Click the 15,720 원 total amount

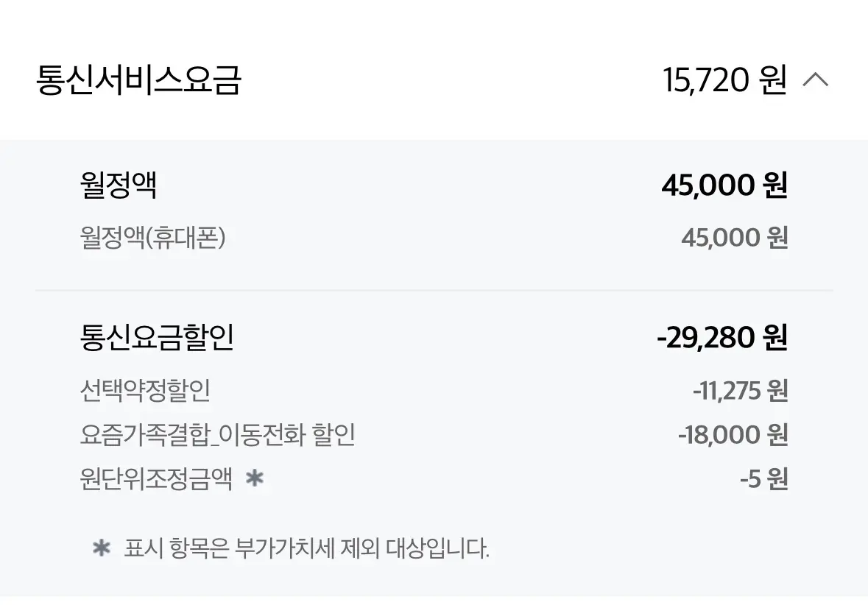pyautogui.click(x=724, y=80)
